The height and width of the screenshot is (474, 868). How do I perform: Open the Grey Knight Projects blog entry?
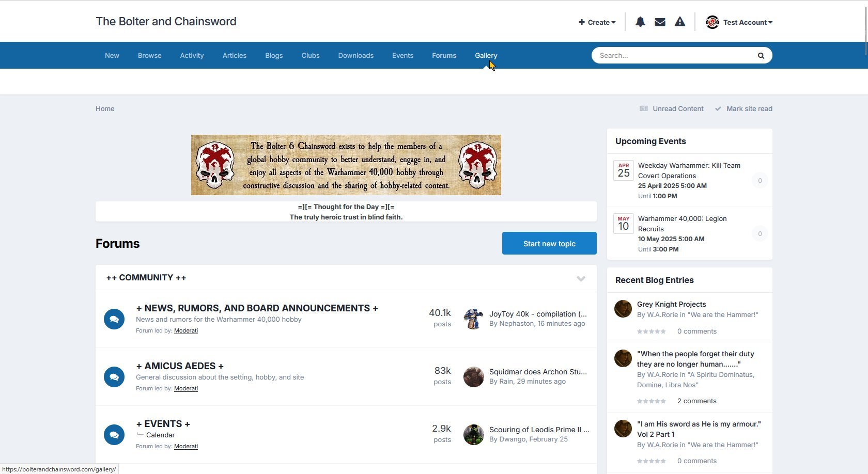[671, 304]
